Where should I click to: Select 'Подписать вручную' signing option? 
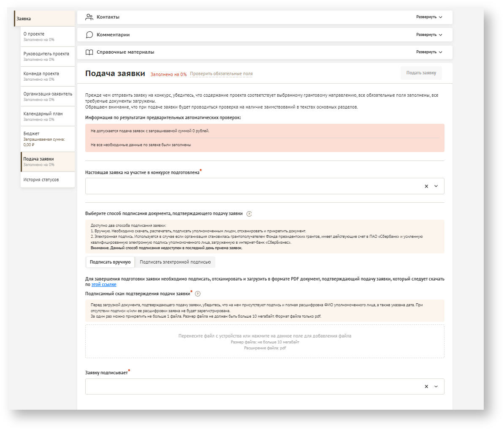pyautogui.click(x=110, y=262)
